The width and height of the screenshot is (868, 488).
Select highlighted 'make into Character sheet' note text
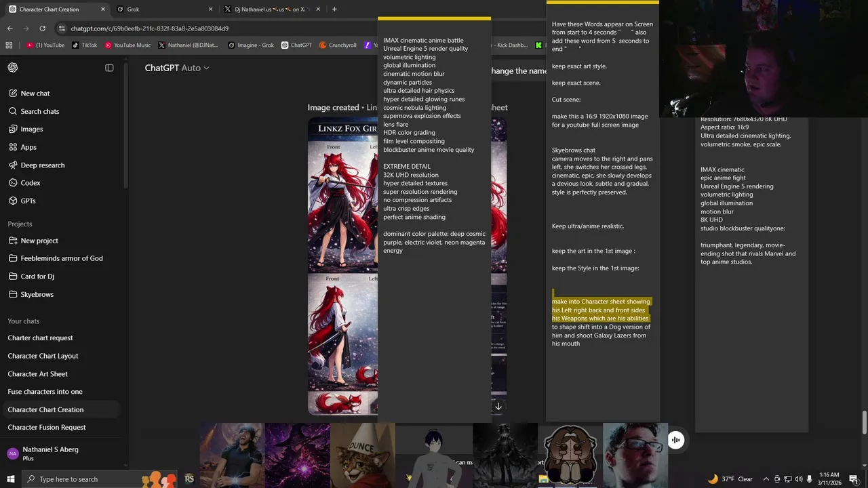[601, 310]
